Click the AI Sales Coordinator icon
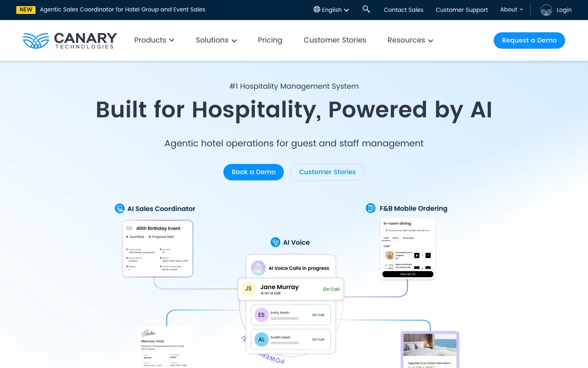Viewport: 588px width, 368px height. click(120, 209)
